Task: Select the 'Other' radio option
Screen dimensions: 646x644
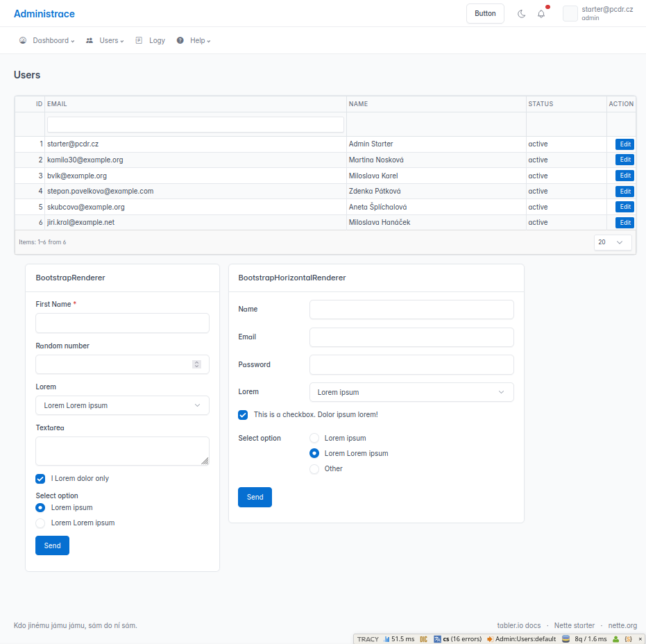Action: [314, 469]
